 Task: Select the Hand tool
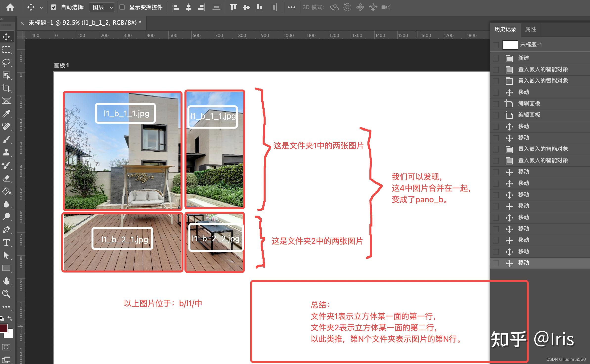point(7,281)
